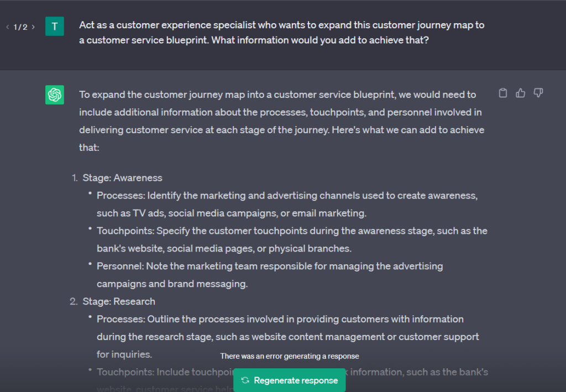Go to previous response version arrow
Image resolution: width=566 pixels, height=392 pixels.
(x=8, y=27)
